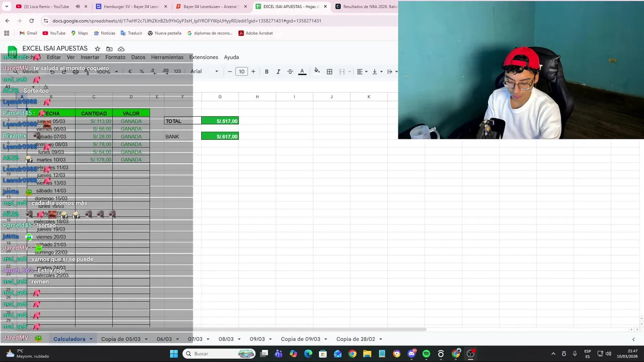Open the text color picker
Screen dimensions: 644x362
tap(302, 71)
